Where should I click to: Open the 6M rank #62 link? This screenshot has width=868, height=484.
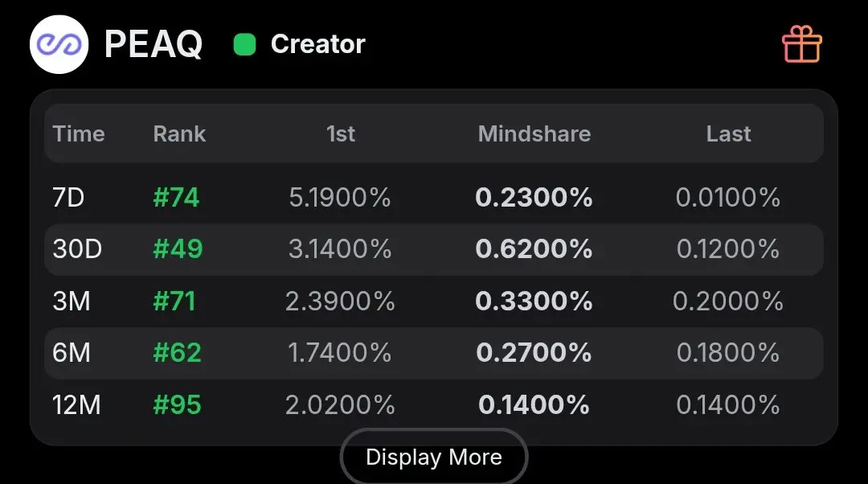(x=177, y=352)
